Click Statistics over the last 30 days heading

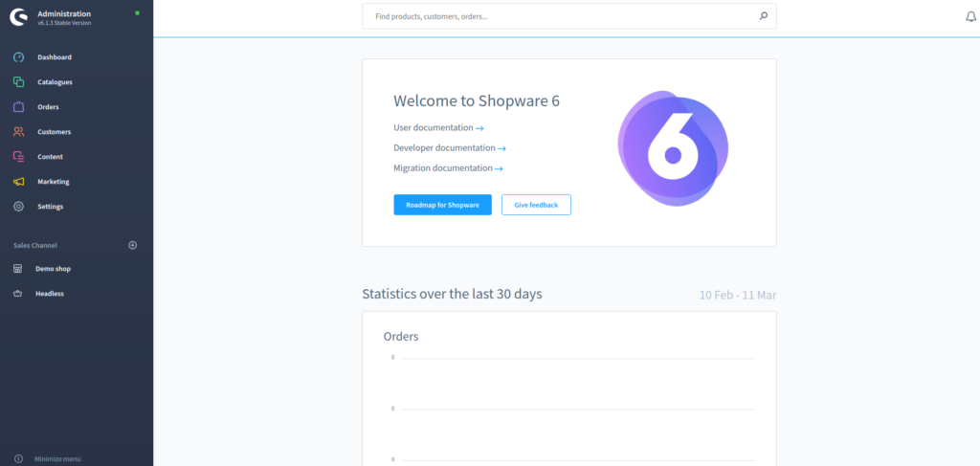coord(452,294)
